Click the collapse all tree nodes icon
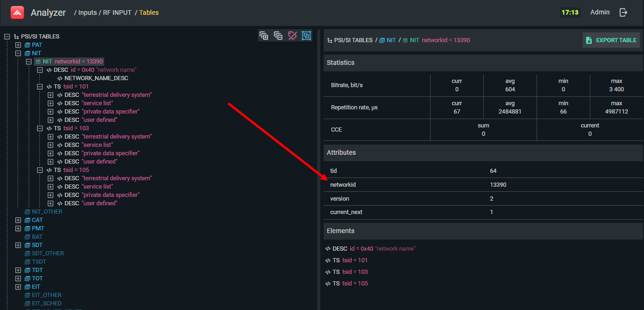This screenshot has height=310, width=644. click(278, 36)
